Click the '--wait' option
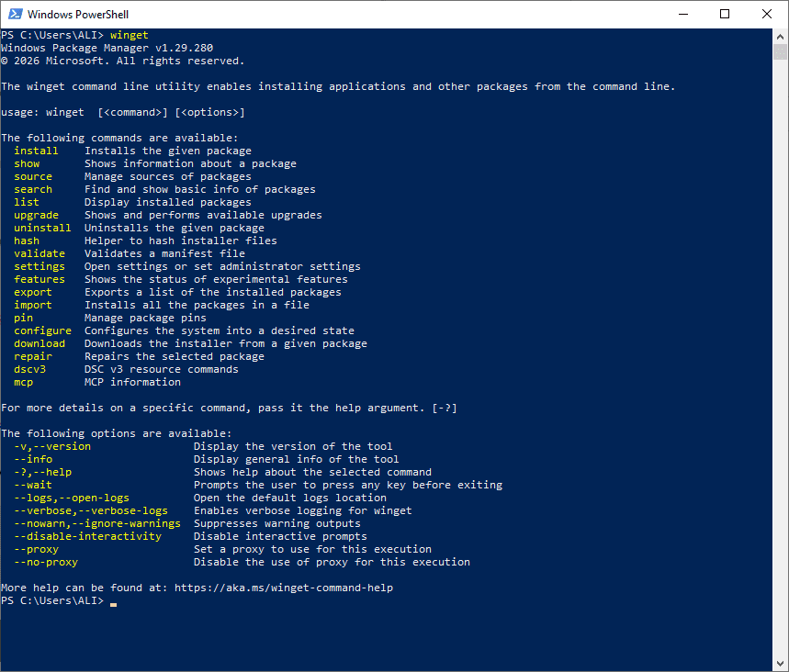This screenshot has height=672, width=789. tap(33, 485)
